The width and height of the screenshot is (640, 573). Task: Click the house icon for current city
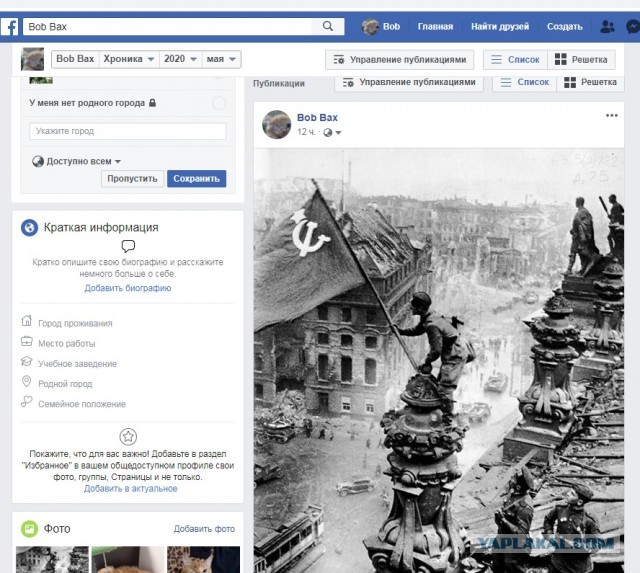[x=27, y=321]
